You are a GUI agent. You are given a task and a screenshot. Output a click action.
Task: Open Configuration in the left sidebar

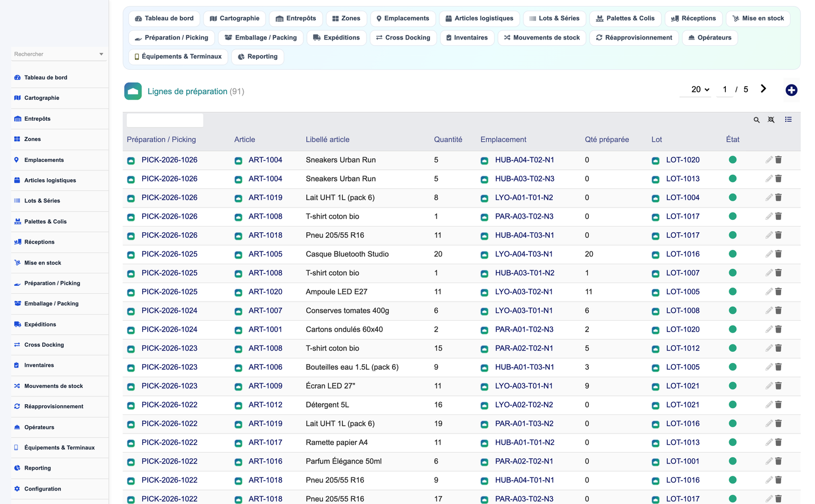pos(42,489)
